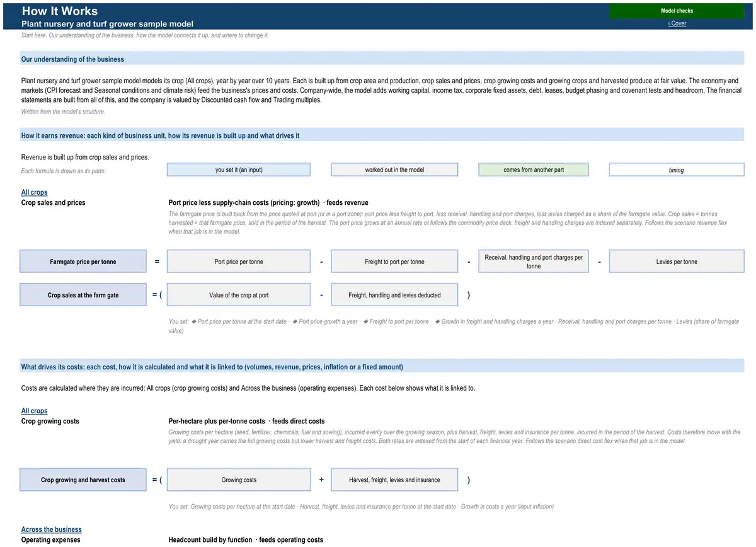Select the Plant nursery and turf grower sample model subtitle
The image size is (756, 547).
click(x=107, y=23)
